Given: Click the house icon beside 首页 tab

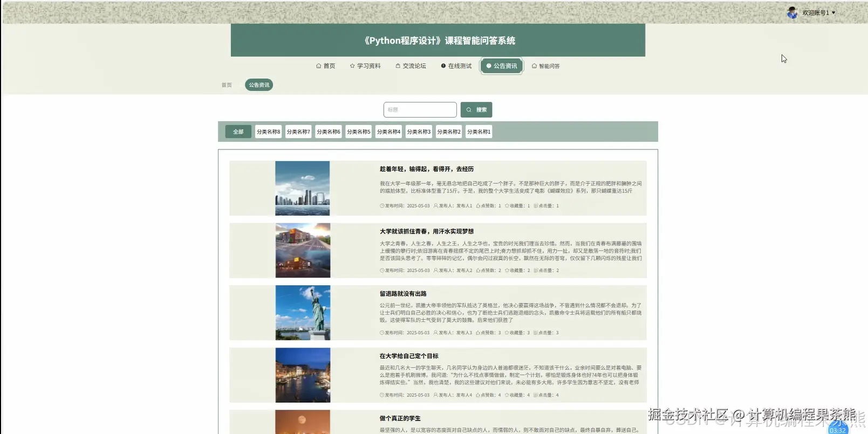Looking at the screenshot, I should click(x=318, y=66).
